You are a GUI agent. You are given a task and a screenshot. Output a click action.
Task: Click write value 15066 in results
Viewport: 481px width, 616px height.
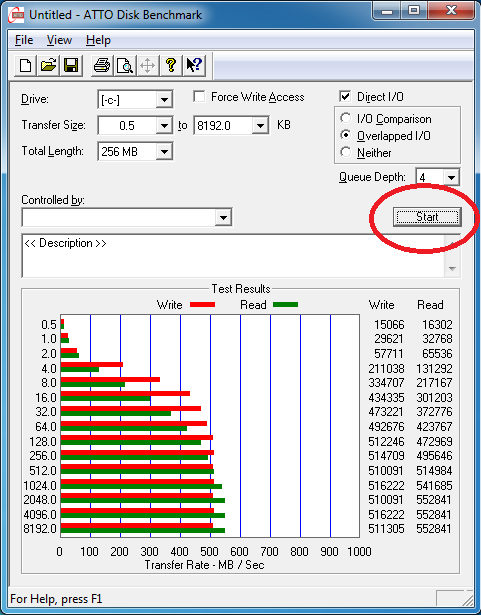389,324
